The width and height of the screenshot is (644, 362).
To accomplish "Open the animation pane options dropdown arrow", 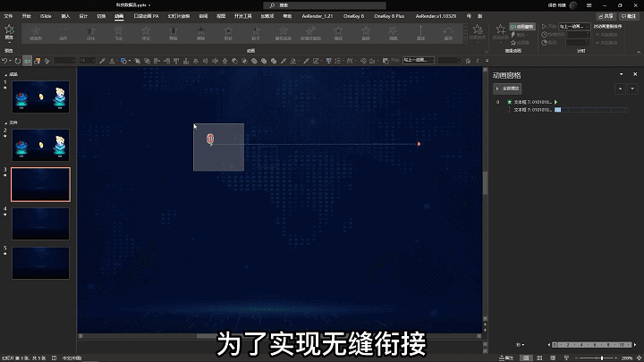I will pyautogui.click(x=623, y=75).
